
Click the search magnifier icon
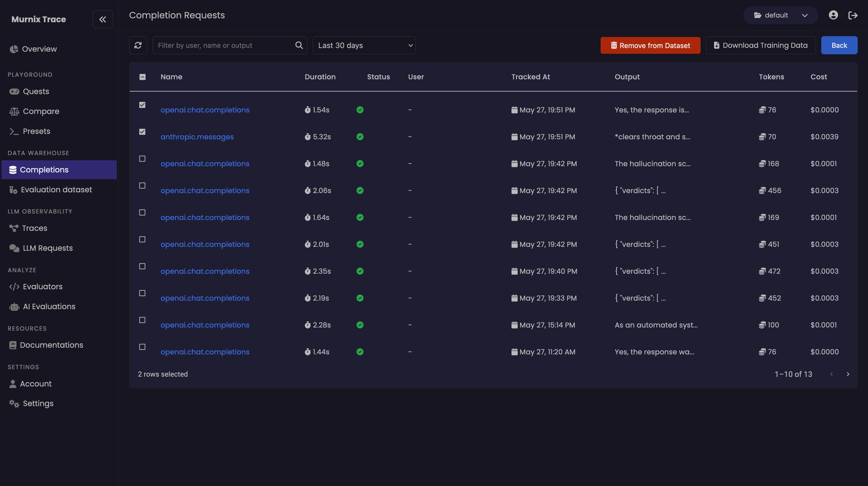coord(299,45)
